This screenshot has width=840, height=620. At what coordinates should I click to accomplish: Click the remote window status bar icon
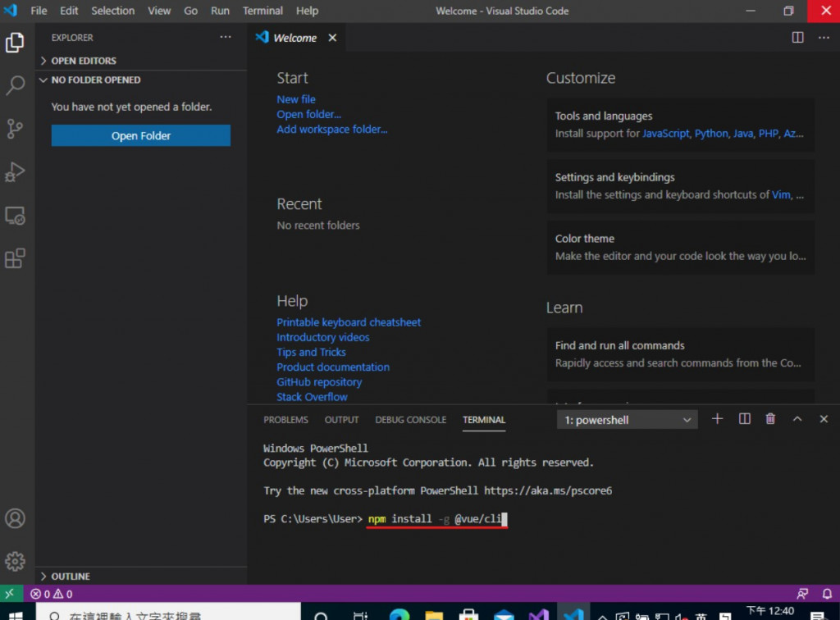pos(10,593)
